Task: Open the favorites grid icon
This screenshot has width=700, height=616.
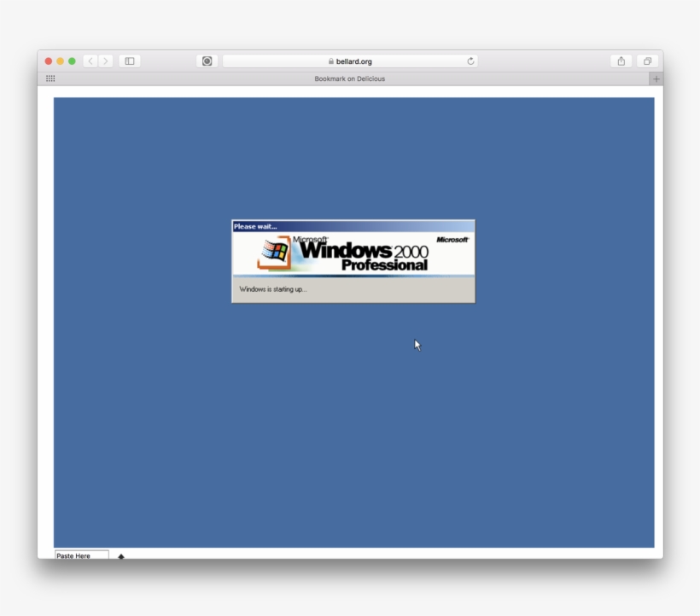Action: 50,78
